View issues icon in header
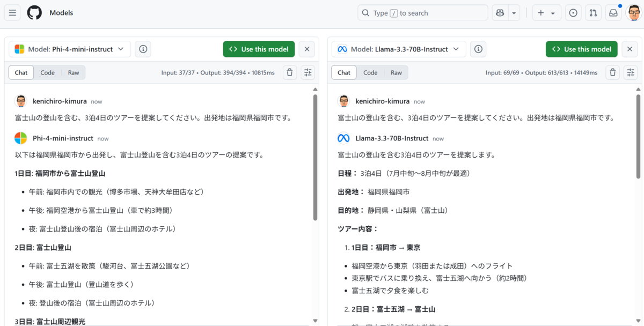 [x=573, y=13]
